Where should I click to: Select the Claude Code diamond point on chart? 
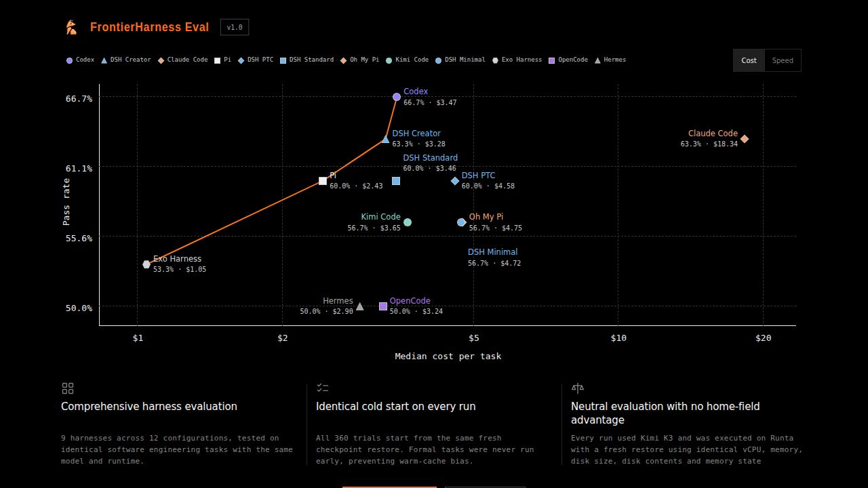tap(745, 139)
